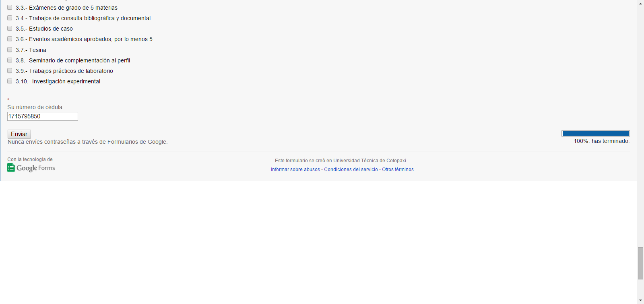Open Informar sobre abusos link

(x=295, y=170)
